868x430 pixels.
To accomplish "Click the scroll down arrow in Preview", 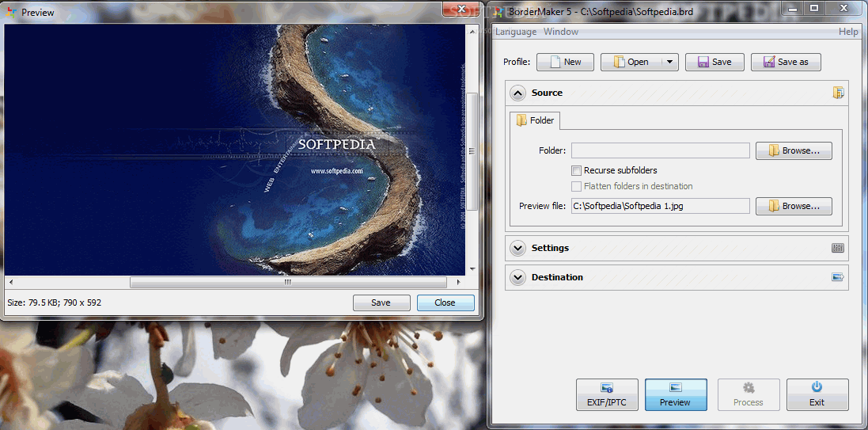I will (x=472, y=269).
